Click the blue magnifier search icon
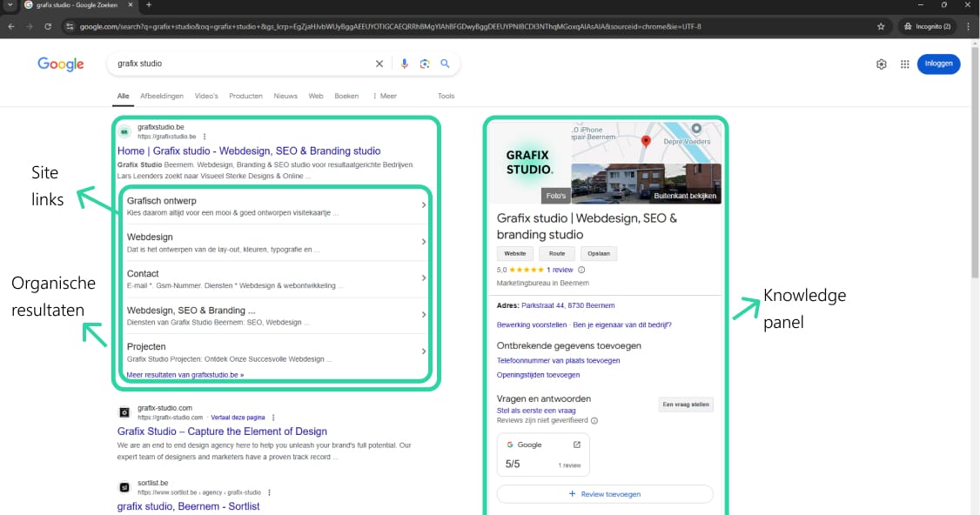This screenshot has height=515, width=980. [x=445, y=64]
